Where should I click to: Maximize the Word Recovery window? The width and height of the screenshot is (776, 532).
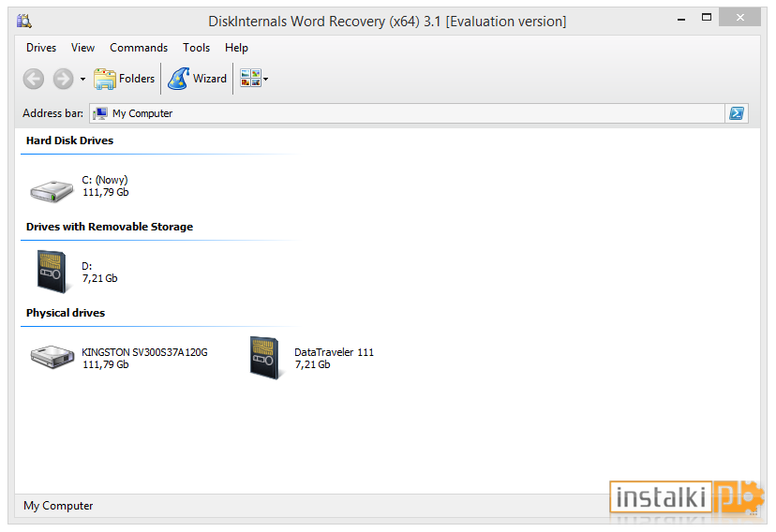tap(707, 17)
